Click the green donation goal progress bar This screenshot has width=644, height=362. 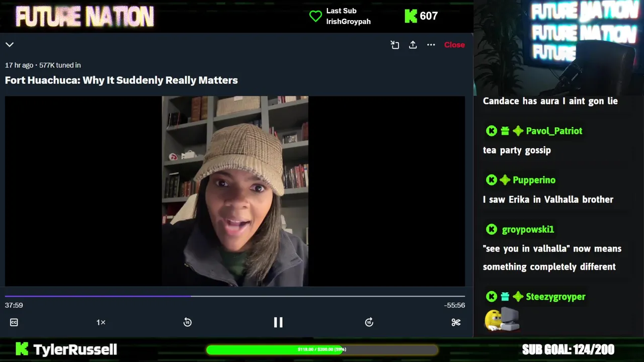tap(322, 349)
